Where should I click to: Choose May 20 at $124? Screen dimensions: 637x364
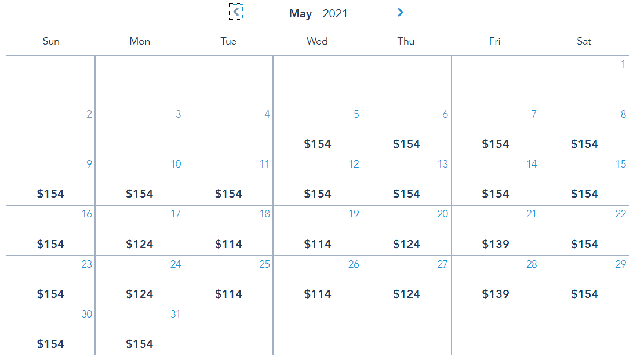coord(406,230)
